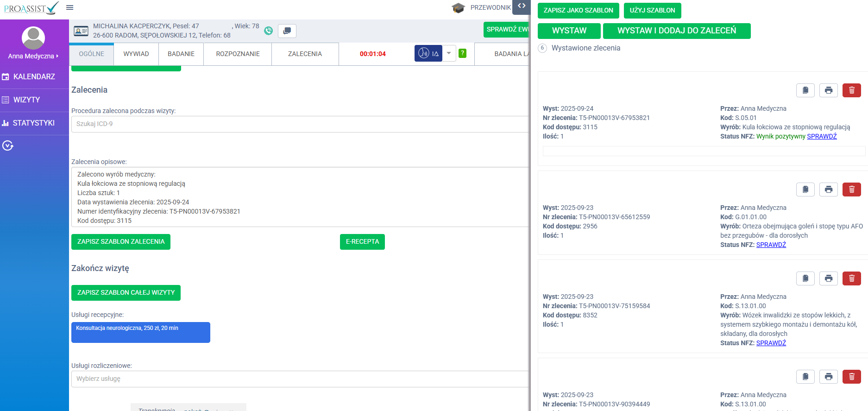Activate the IA voice assistant button

click(x=428, y=54)
